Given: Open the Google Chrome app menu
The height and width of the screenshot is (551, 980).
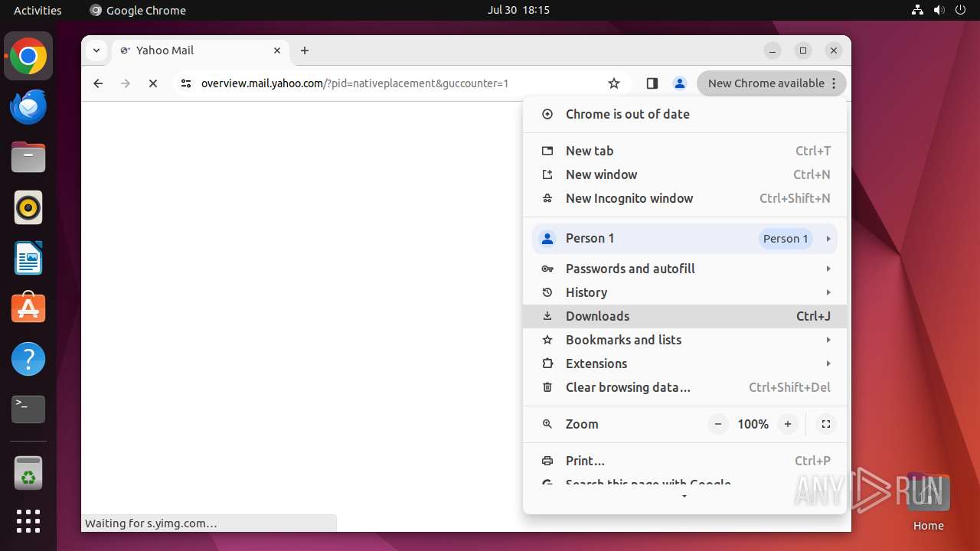Looking at the screenshot, I should tap(138, 10).
